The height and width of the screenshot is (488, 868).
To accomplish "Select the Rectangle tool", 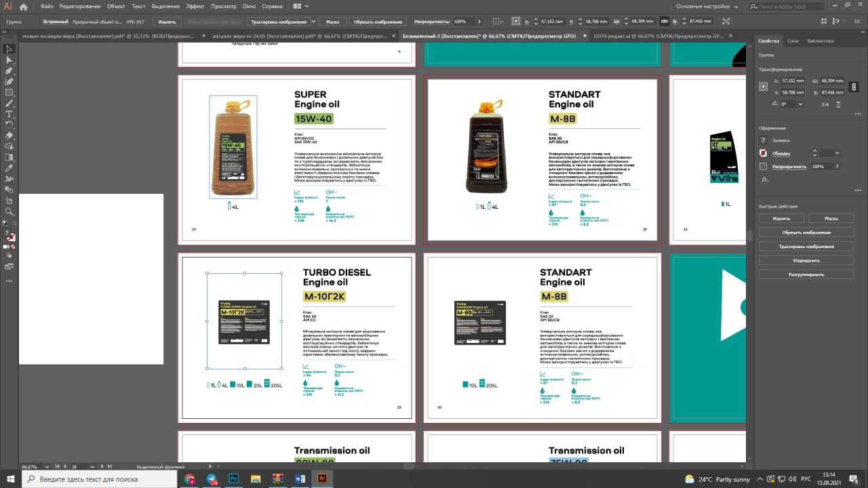I will (x=9, y=92).
